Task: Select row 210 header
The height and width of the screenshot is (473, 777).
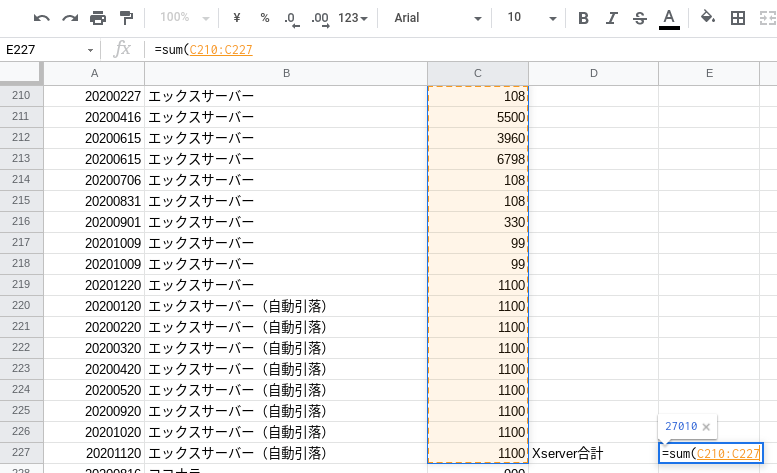Action: 21,96
